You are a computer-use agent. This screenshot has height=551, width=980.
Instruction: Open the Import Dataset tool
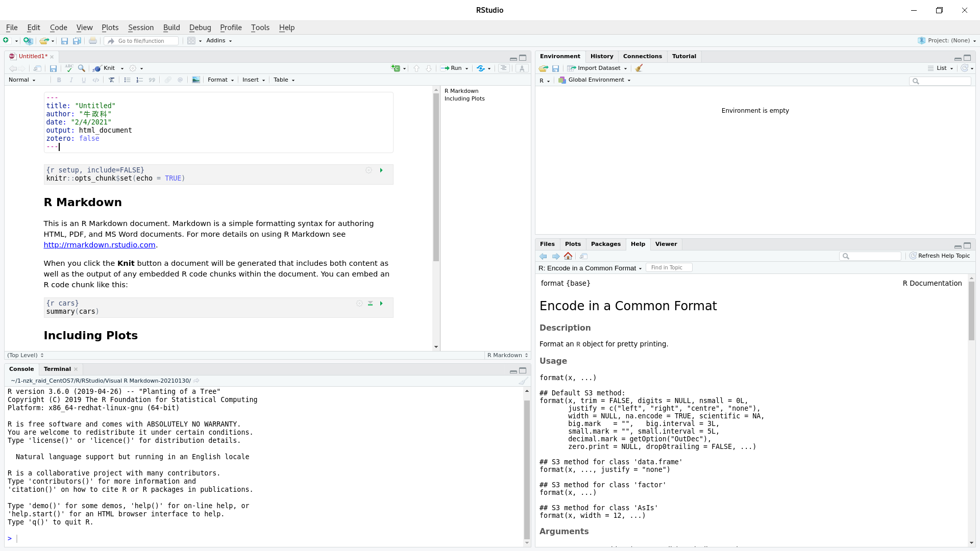tap(596, 68)
